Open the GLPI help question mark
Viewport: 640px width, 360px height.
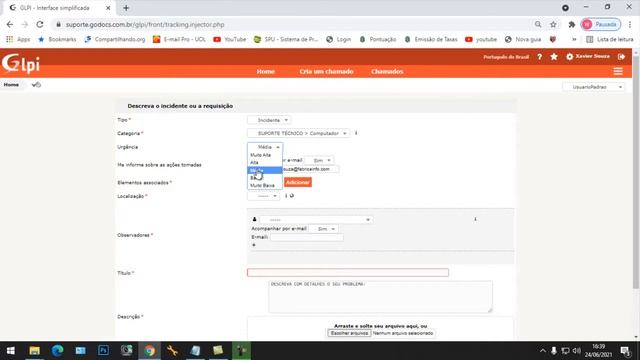point(540,57)
